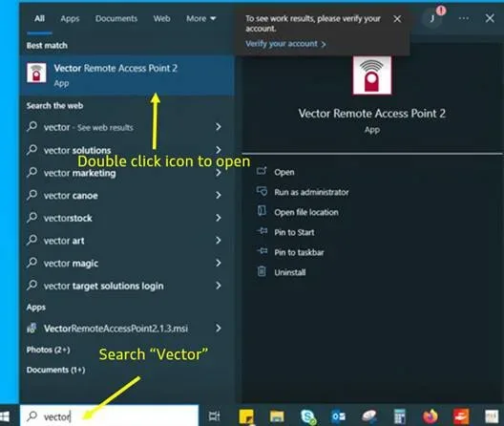Show Documents (1+) results
Viewport: 504px width, 426px height.
(55, 370)
